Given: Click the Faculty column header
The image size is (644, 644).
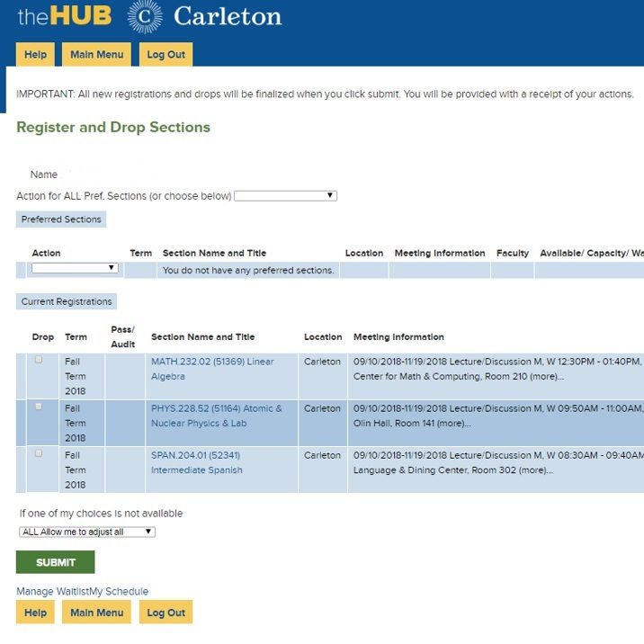Looking at the screenshot, I should tap(513, 253).
